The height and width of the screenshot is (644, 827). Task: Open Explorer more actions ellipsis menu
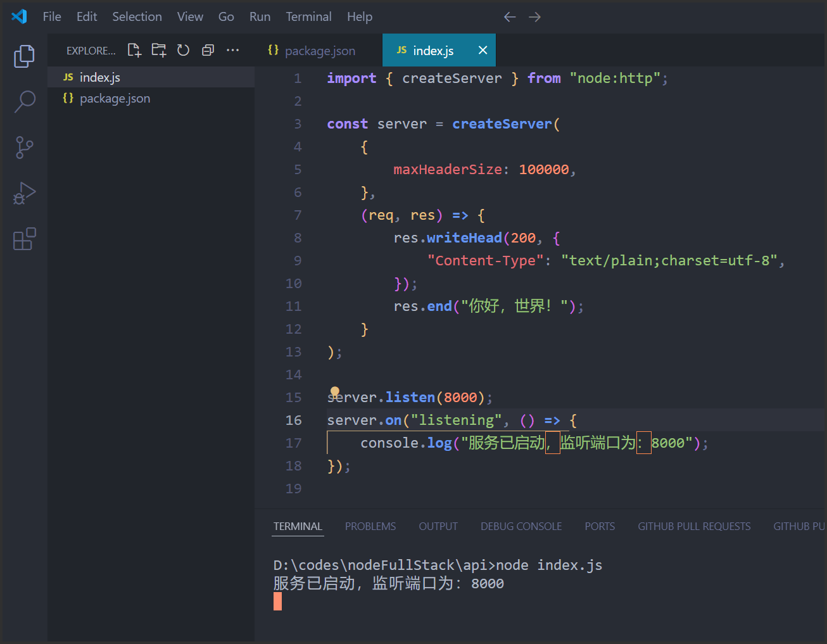(233, 50)
